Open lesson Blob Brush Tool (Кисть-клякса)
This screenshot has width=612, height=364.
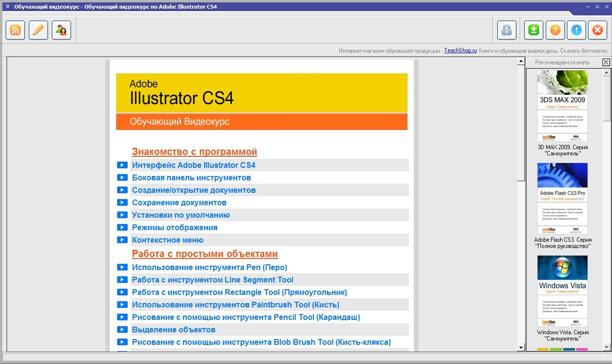[x=262, y=342]
